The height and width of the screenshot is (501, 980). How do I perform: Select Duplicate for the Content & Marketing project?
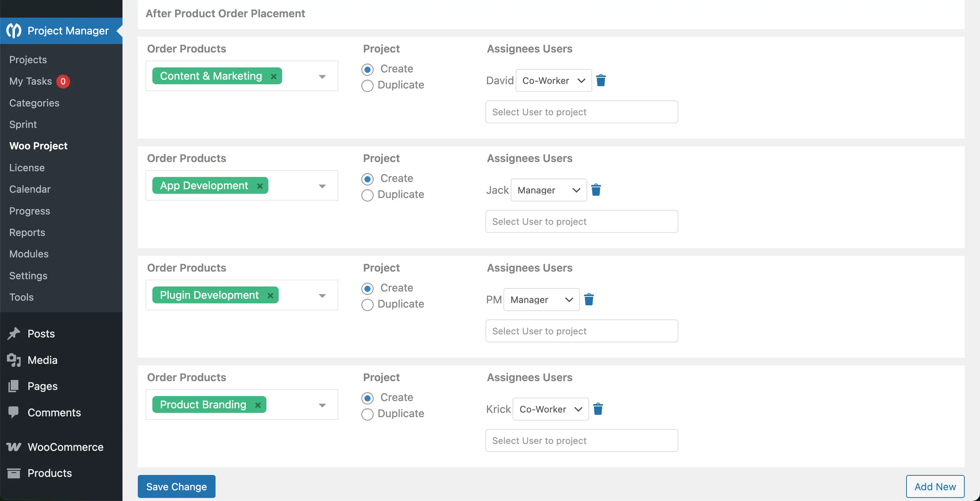(x=367, y=85)
